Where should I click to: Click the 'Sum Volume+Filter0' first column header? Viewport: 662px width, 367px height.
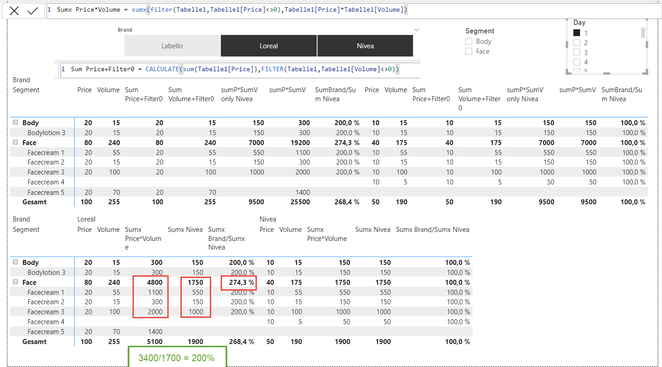(191, 94)
